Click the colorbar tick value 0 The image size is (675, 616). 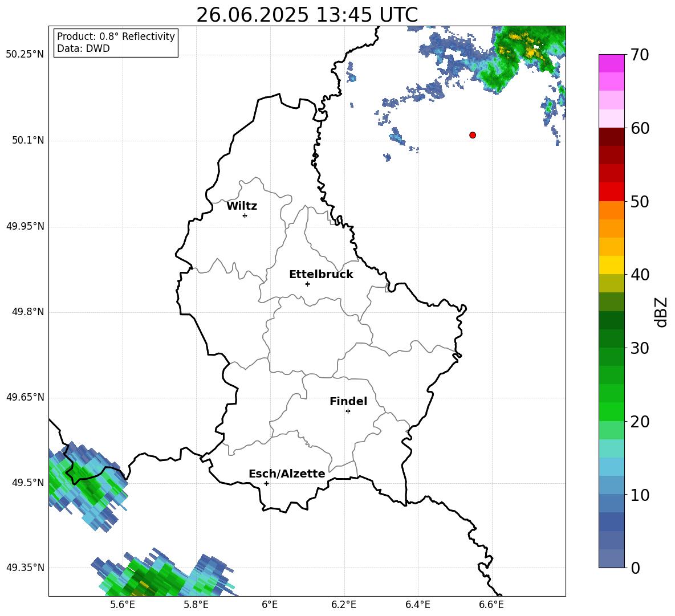(635, 568)
